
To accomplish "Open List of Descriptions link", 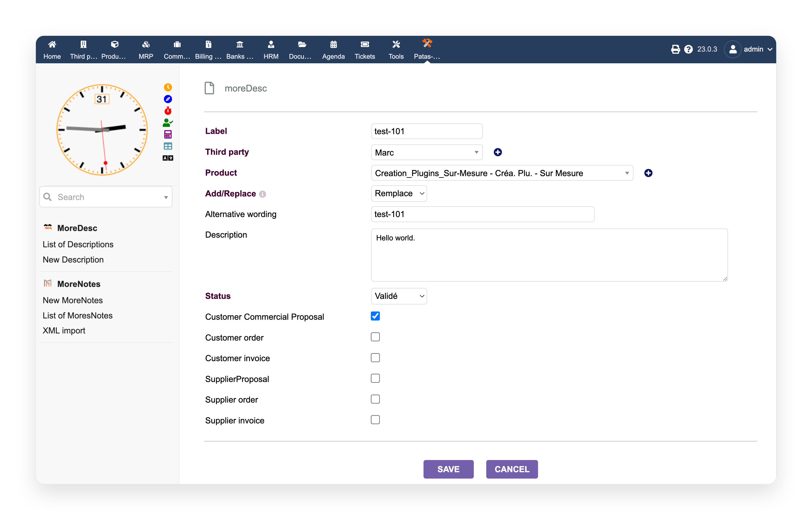I will click(x=78, y=244).
